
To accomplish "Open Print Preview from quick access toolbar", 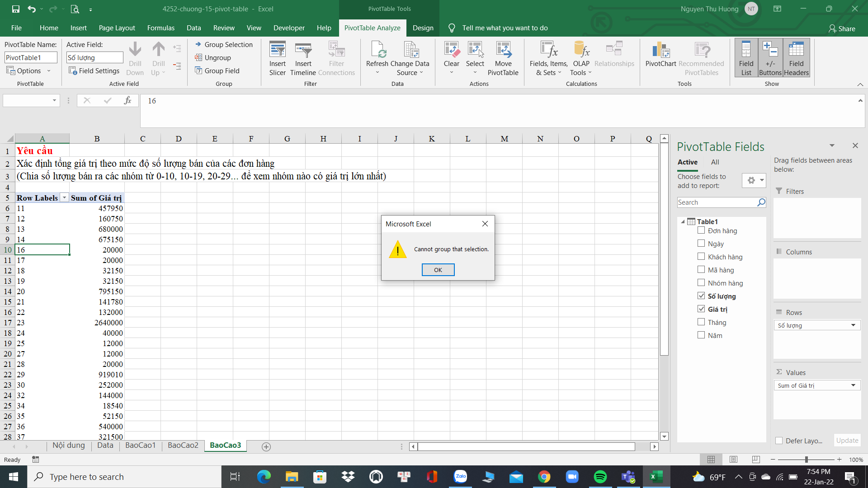I will [75, 9].
